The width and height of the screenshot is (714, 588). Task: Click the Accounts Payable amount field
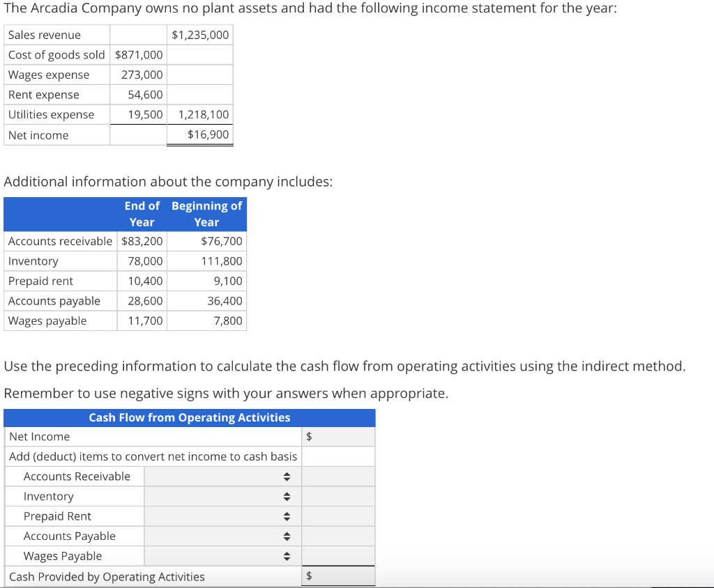pos(338,536)
